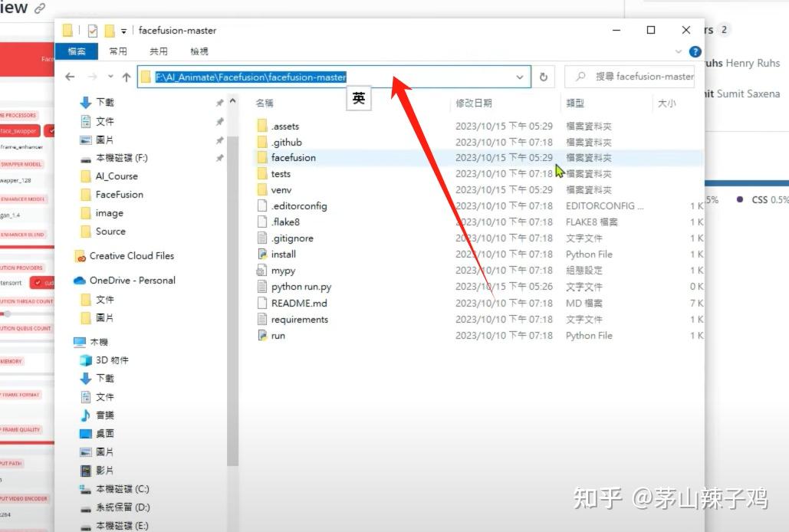The height and width of the screenshot is (532, 789).
Task: Open the 檔案 menu
Action: click(x=77, y=51)
